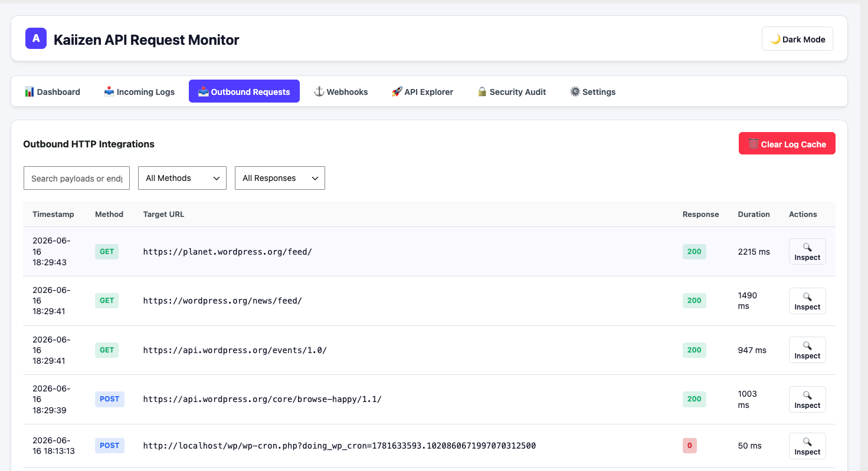Click the red 0 response badge
868x471 pixels.
coord(690,446)
